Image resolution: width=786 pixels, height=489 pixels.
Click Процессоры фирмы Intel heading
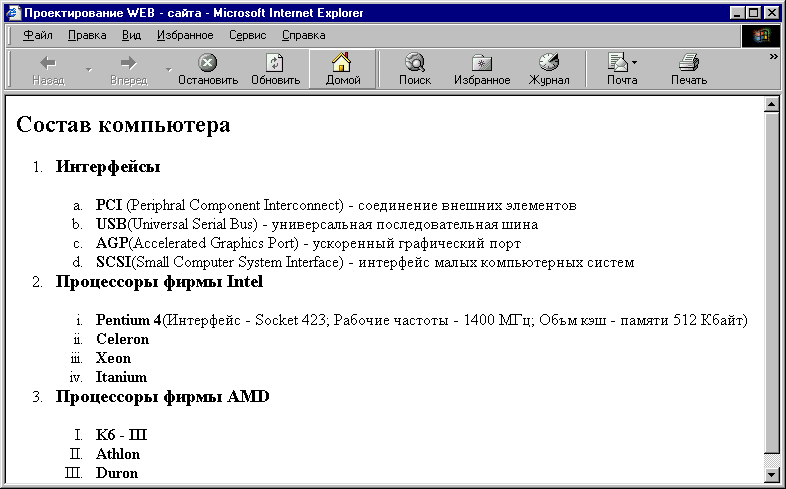click(x=159, y=282)
